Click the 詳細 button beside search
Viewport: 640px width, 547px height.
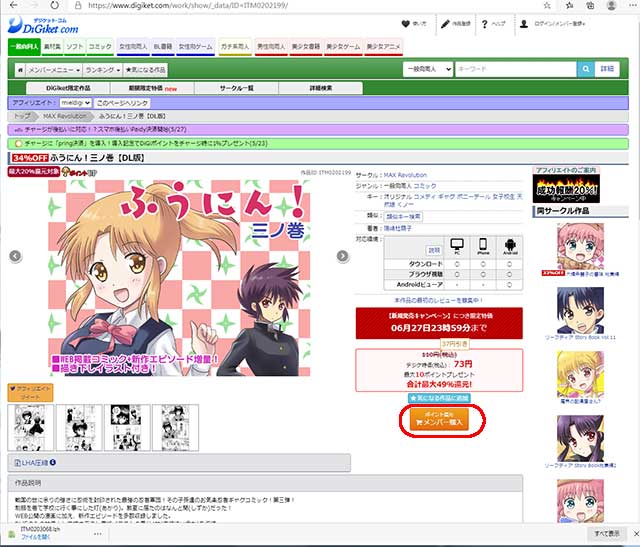607,69
